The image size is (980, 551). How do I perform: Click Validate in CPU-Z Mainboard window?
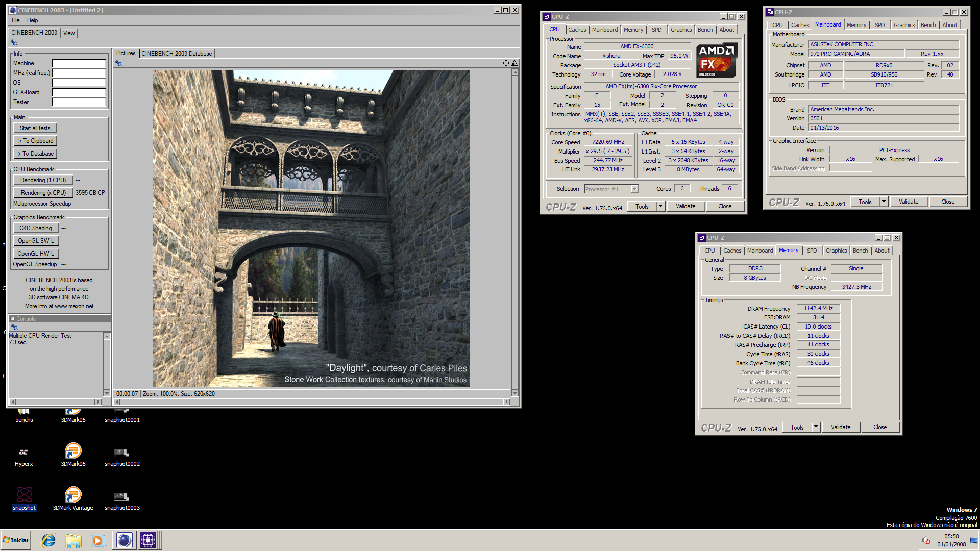(909, 202)
